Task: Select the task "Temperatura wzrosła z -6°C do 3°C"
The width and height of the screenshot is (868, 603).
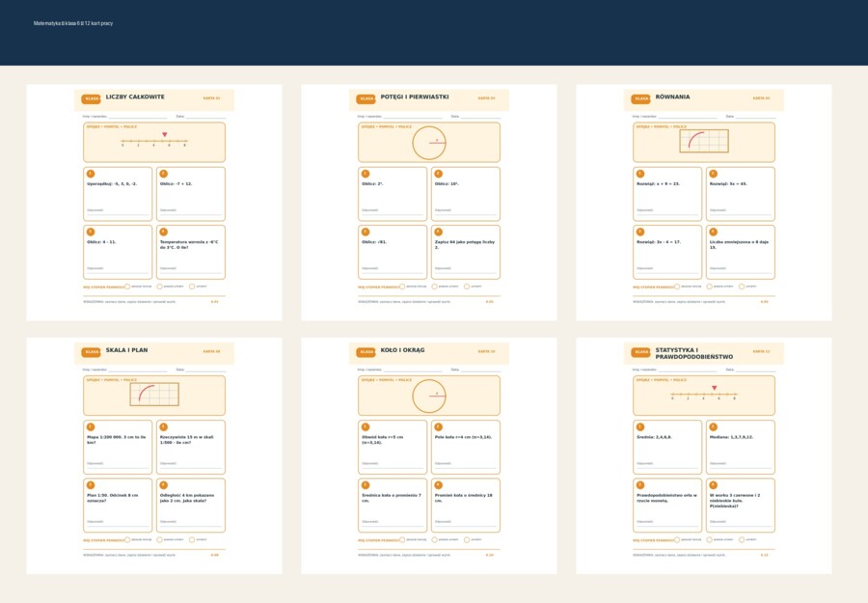Action: click(191, 252)
